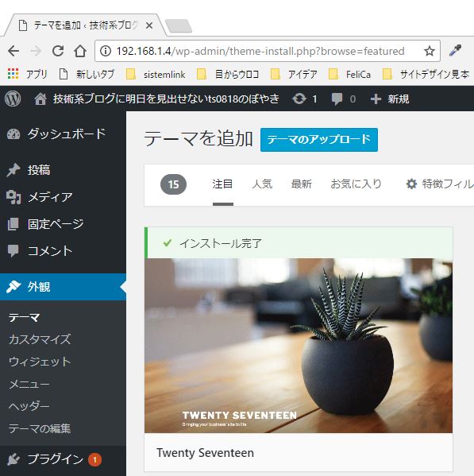Open the アプリ apps grid icon
Screen dimensions: 474x476
pos(13,74)
